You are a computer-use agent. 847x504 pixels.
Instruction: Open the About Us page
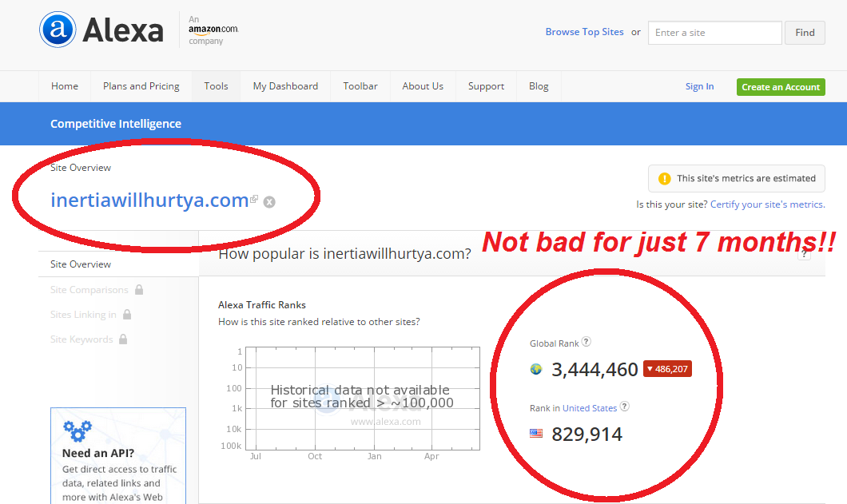click(423, 86)
